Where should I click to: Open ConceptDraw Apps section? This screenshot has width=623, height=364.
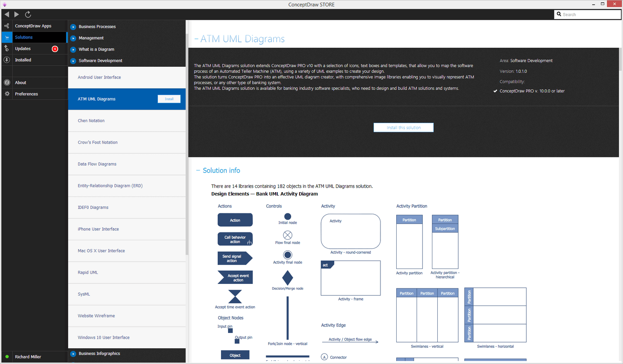coord(33,26)
